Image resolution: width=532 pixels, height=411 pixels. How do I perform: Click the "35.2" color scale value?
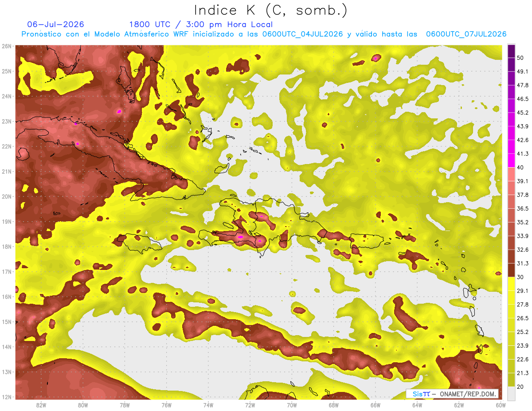522,222
